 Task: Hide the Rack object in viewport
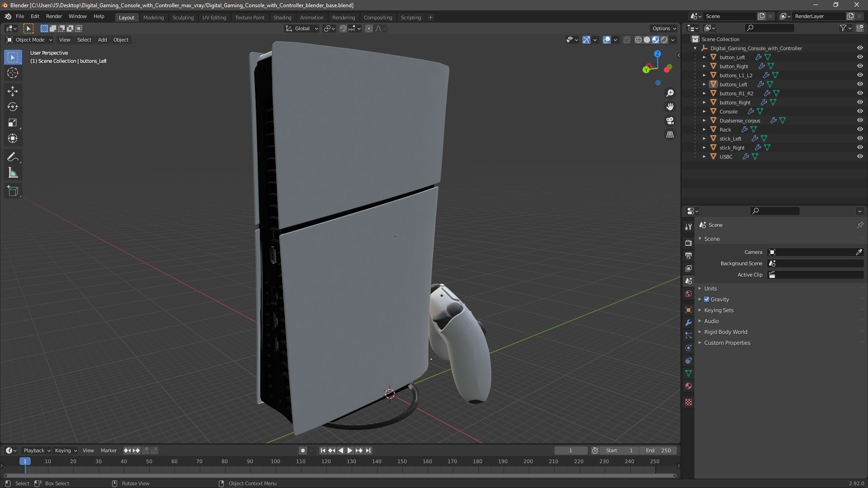coord(860,130)
